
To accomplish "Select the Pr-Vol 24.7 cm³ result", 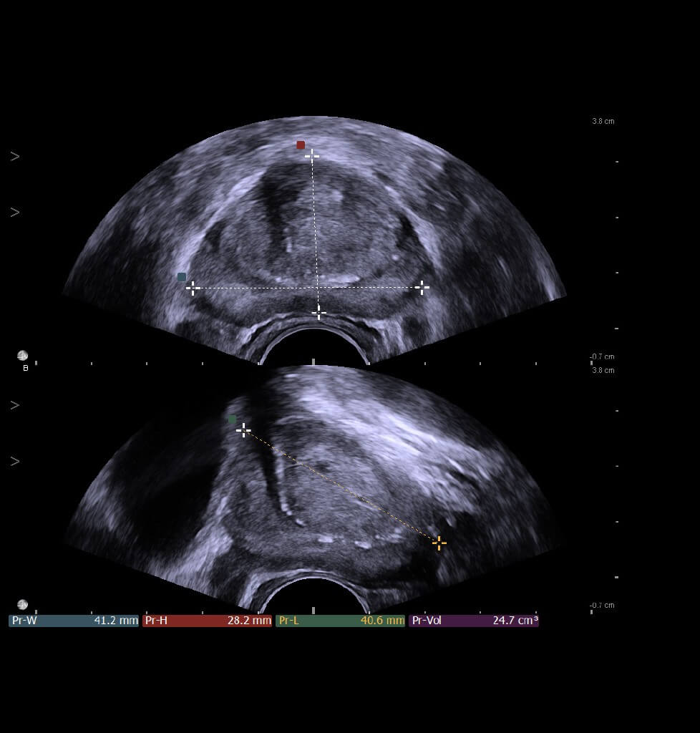I will [473, 621].
